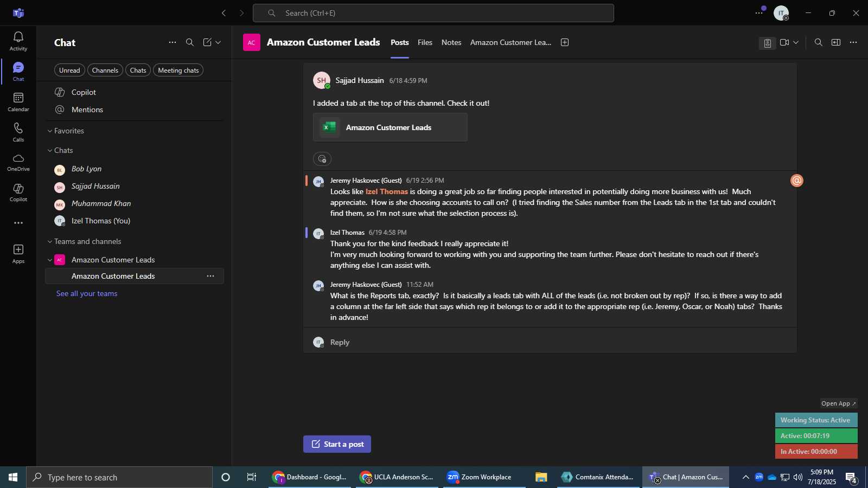Viewport: 868px width, 488px height.
Task: Click the Izel Thomas mention in message
Action: [387, 191]
